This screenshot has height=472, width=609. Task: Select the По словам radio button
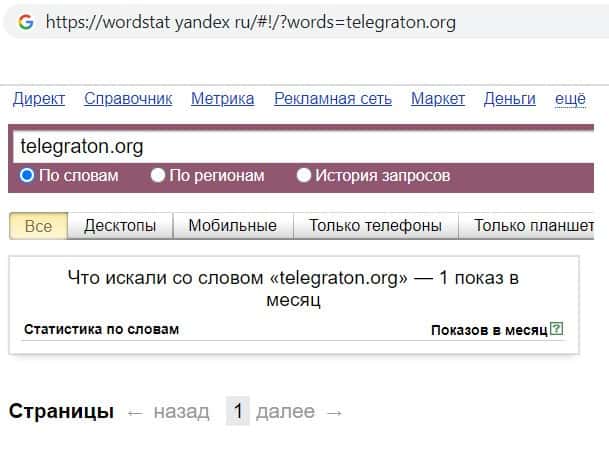(x=27, y=176)
